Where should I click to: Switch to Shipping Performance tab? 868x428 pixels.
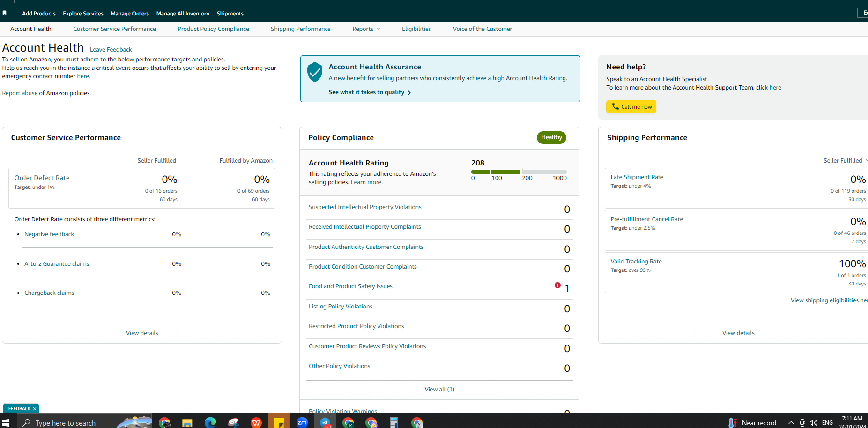pyautogui.click(x=301, y=29)
